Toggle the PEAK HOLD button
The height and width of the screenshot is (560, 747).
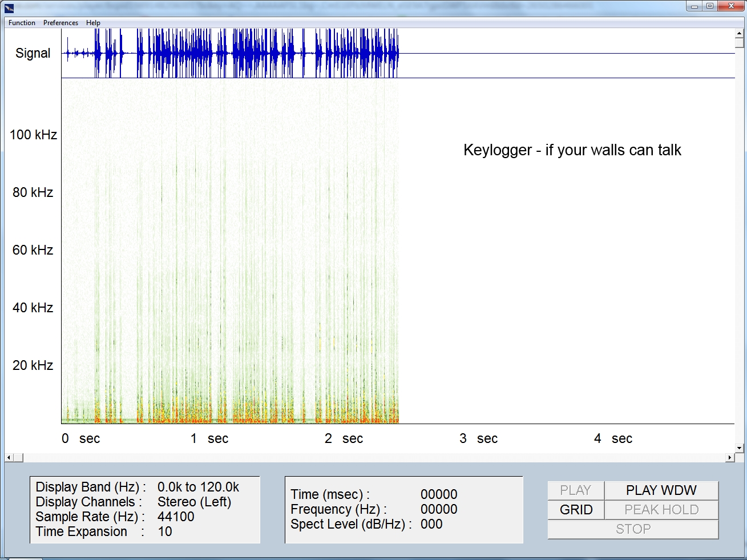[661, 510]
